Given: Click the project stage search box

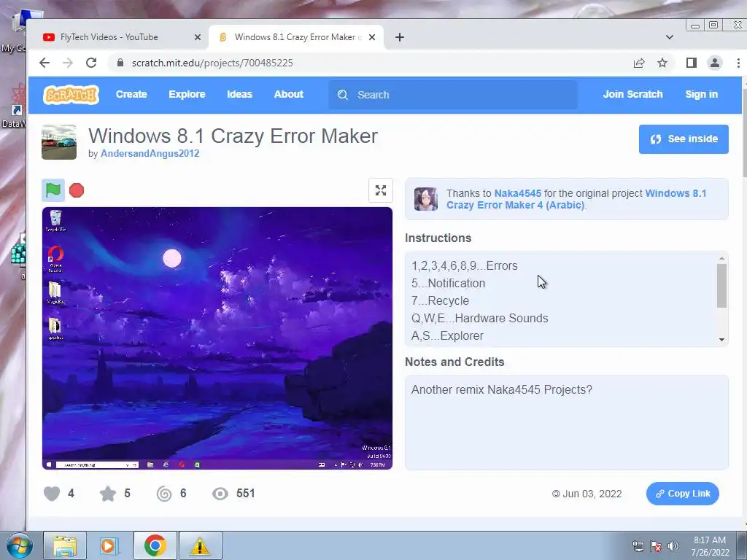Looking at the screenshot, I should (x=97, y=464).
